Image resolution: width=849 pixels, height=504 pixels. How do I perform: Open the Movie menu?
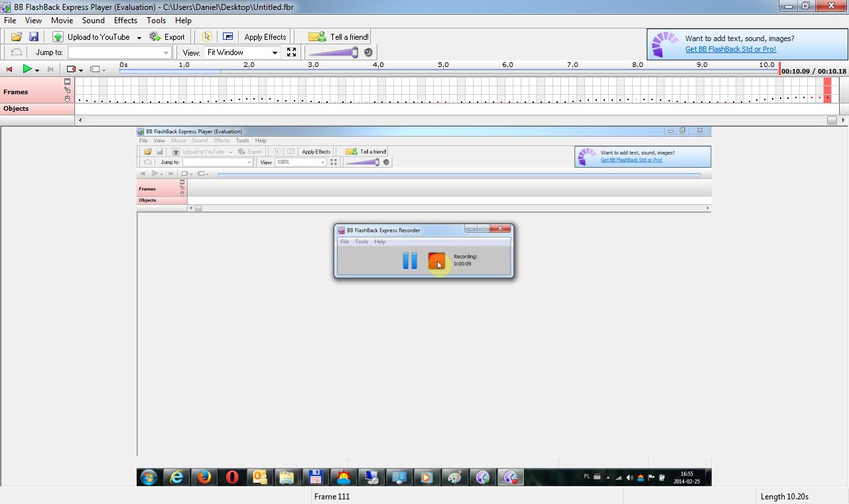[x=62, y=21]
